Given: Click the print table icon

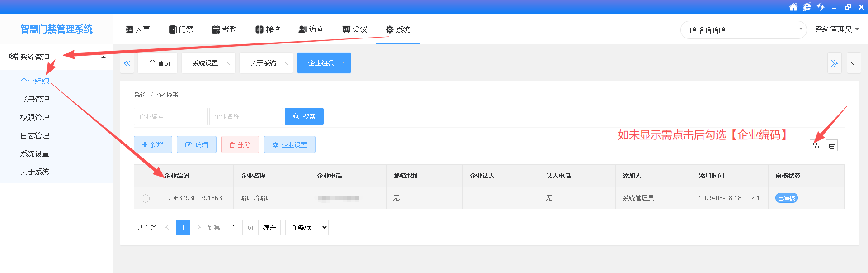Looking at the screenshot, I should coord(832,145).
